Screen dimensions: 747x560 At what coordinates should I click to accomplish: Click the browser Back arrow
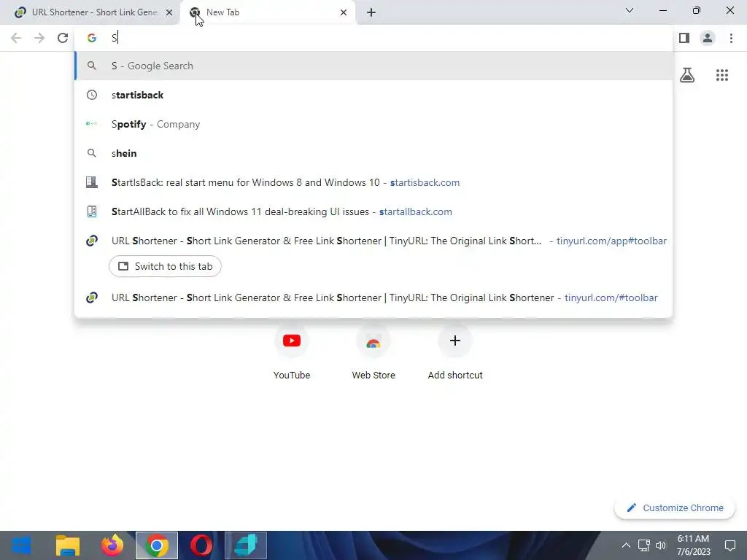coord(16,38)
